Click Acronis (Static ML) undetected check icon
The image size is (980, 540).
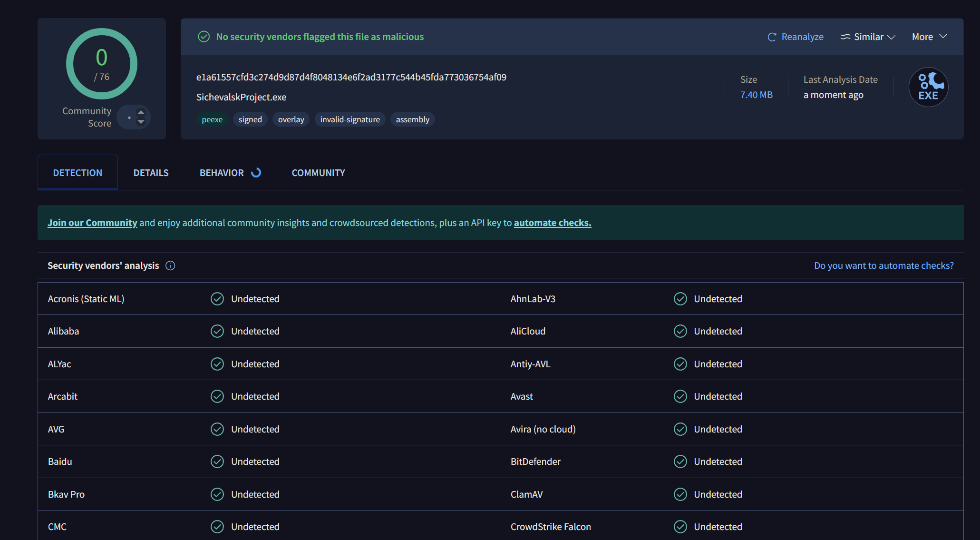click(x=217, y=299)
